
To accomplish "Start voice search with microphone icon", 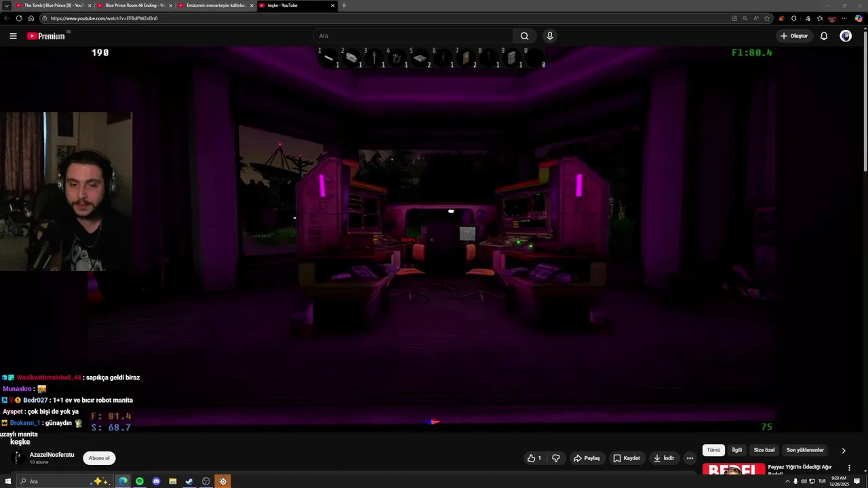I will click(550, 36).
